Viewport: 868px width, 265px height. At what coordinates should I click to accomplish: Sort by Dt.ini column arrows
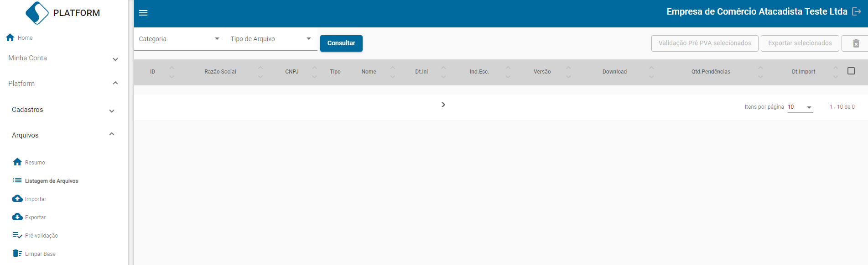point(443,72)
